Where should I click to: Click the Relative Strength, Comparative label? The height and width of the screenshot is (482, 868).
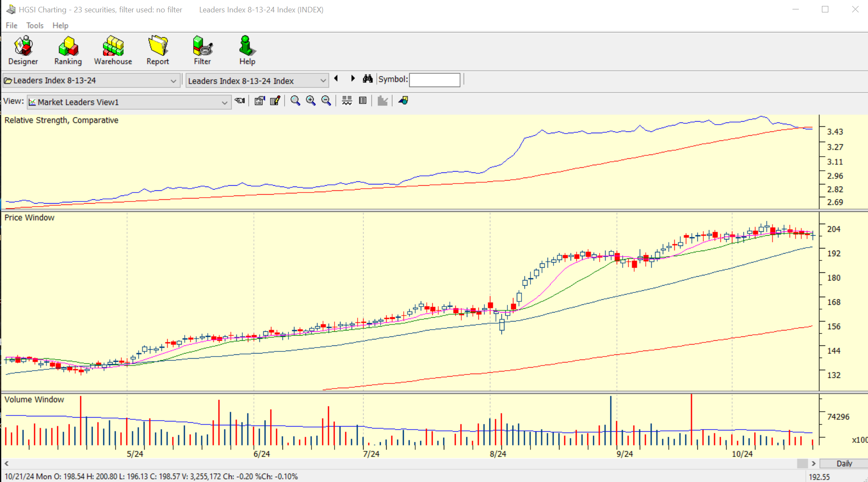[x=61, y=120]
